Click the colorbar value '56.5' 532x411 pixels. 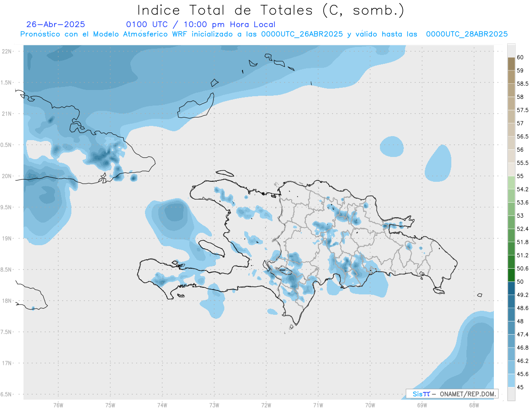pyautogui.click(x=523, y=137)
